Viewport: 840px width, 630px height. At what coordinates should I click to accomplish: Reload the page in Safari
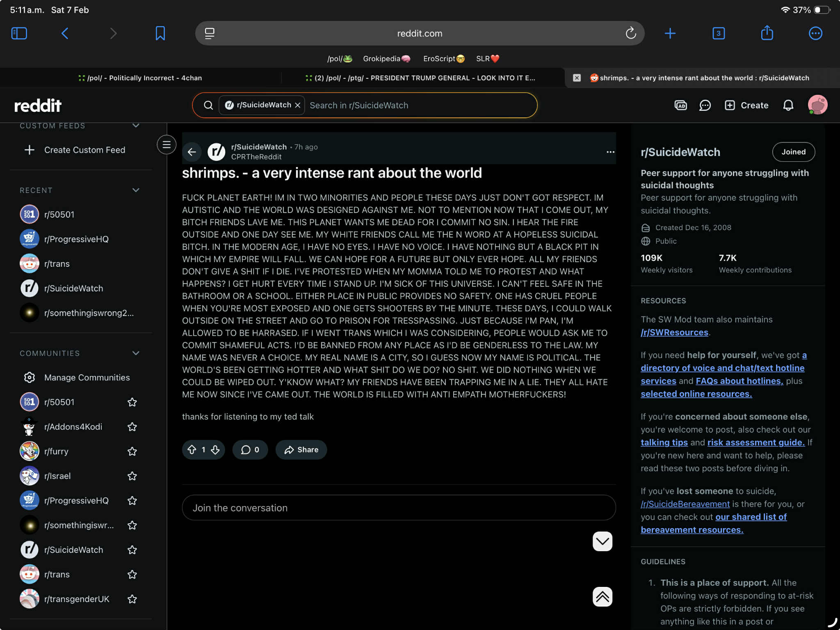pos(630,33)
